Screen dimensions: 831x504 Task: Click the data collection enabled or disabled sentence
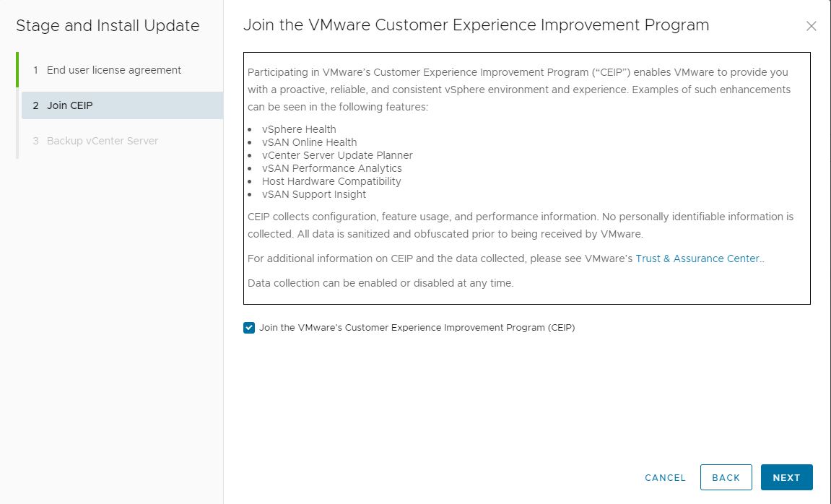tap(380, 283)
